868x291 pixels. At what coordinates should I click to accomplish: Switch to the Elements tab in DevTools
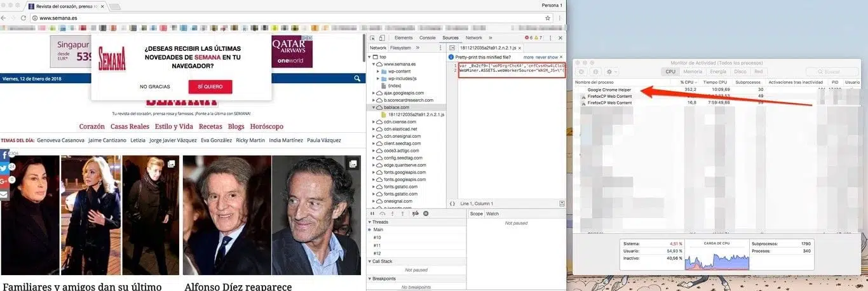point(403,38)
